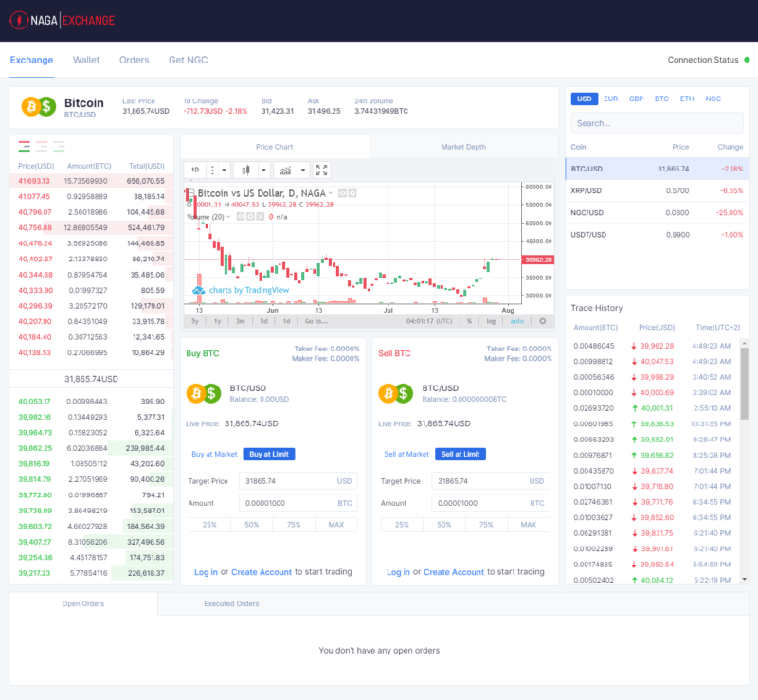Set Sell amount to 75%
758x700 pixels.
click(x=486, y=525)
